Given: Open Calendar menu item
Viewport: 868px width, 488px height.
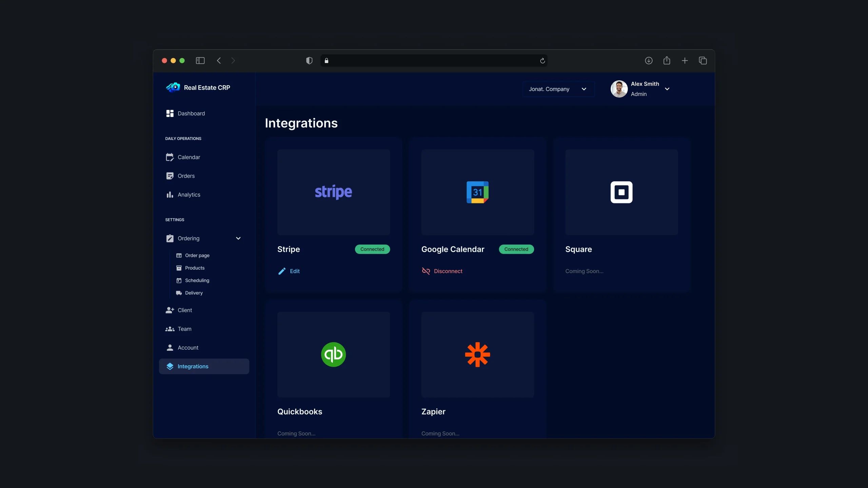Looking at the screenshot, I should point(204,157).
